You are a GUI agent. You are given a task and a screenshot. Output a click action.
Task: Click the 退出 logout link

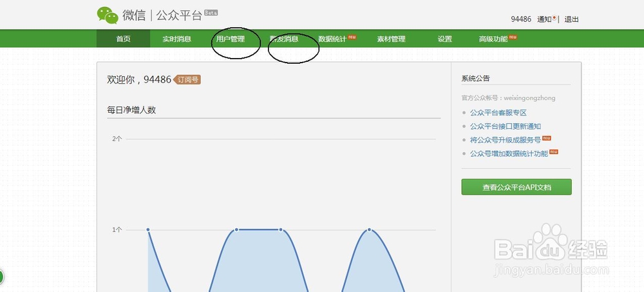pyautogui.click(x=571, y=19)
